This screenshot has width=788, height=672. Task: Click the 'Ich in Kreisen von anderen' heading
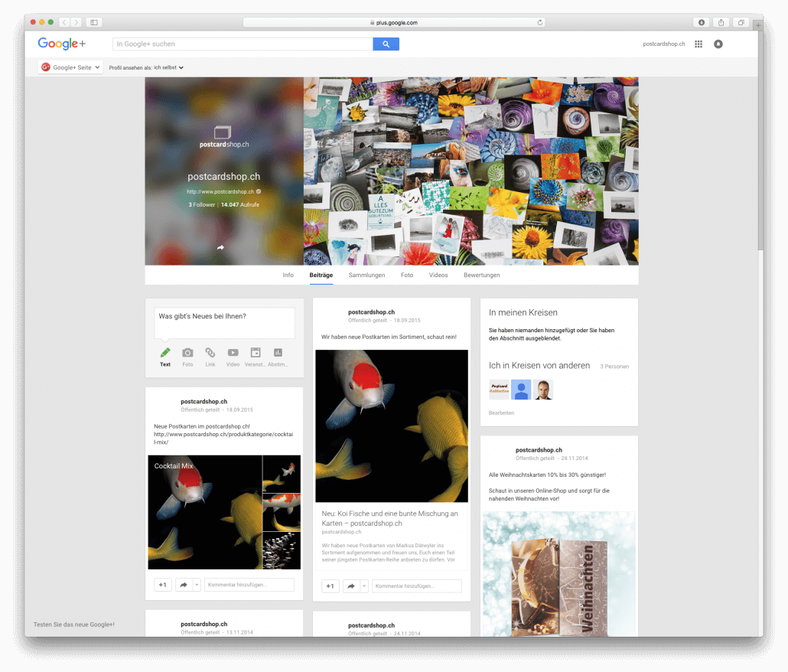tap(539, 365)
